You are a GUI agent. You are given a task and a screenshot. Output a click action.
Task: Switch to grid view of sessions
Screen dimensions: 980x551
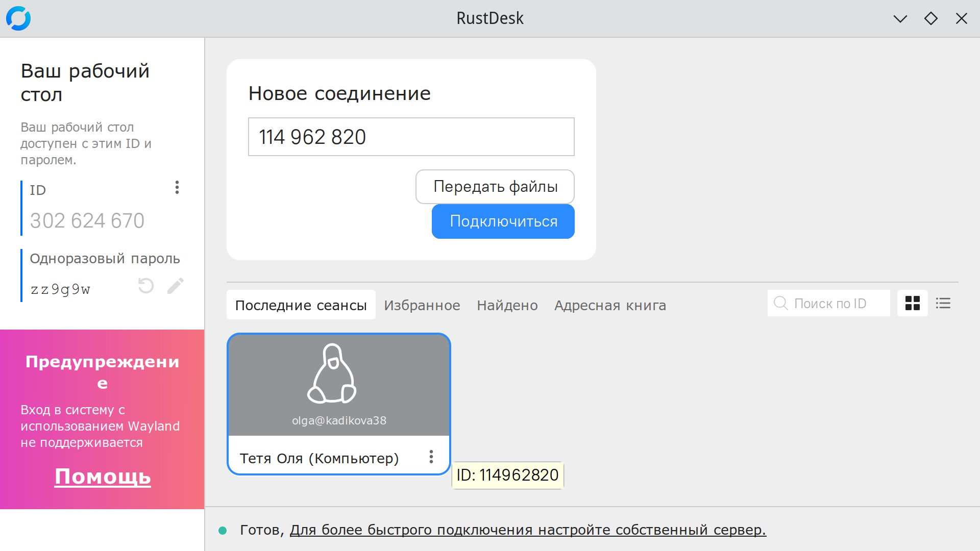(912, 303)
